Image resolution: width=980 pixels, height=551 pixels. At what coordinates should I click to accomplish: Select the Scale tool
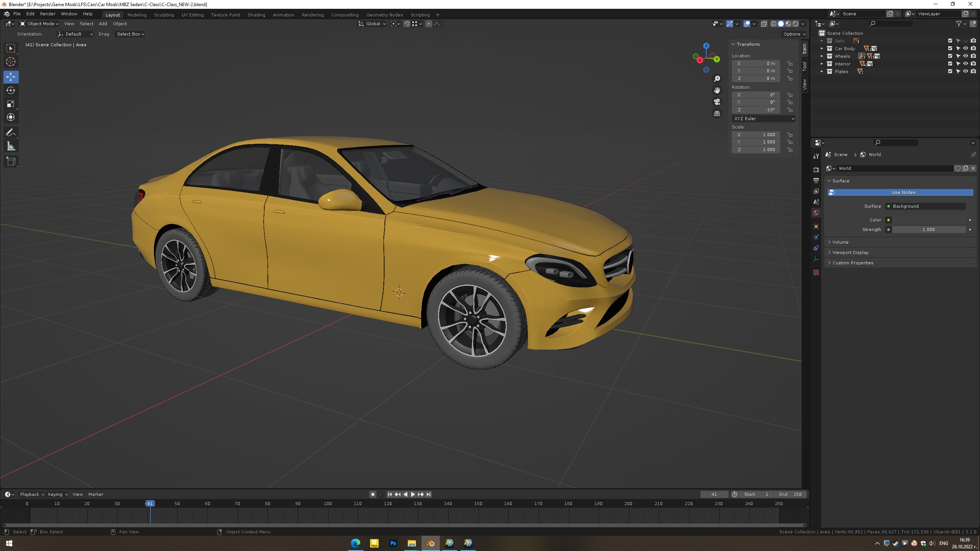pos(11,104)
